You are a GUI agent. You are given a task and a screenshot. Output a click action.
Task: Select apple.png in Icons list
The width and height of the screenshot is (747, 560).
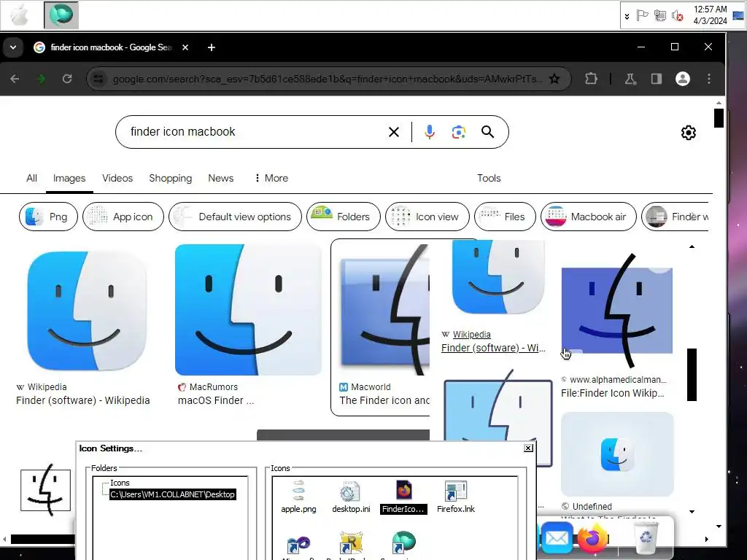click(298, 497)
